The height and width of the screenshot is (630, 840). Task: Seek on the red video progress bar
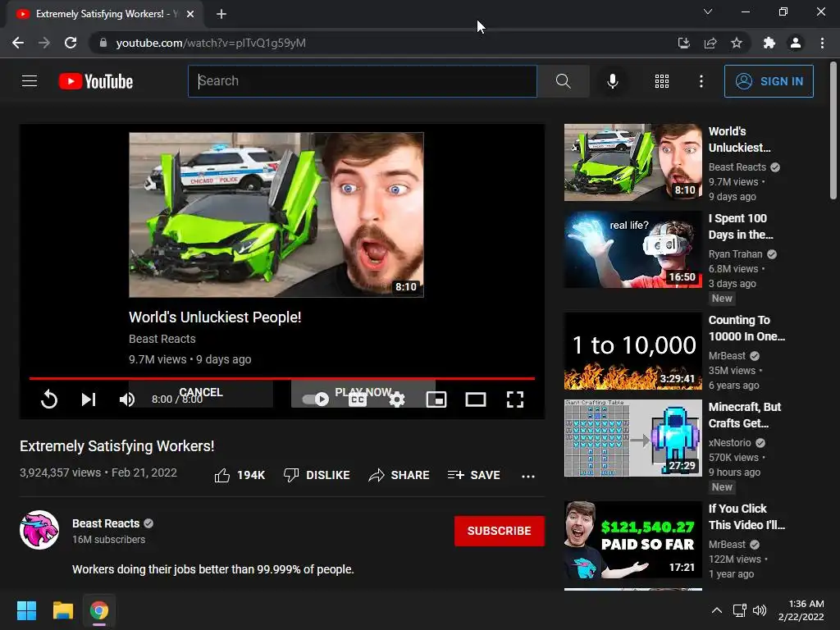point(282,378)
